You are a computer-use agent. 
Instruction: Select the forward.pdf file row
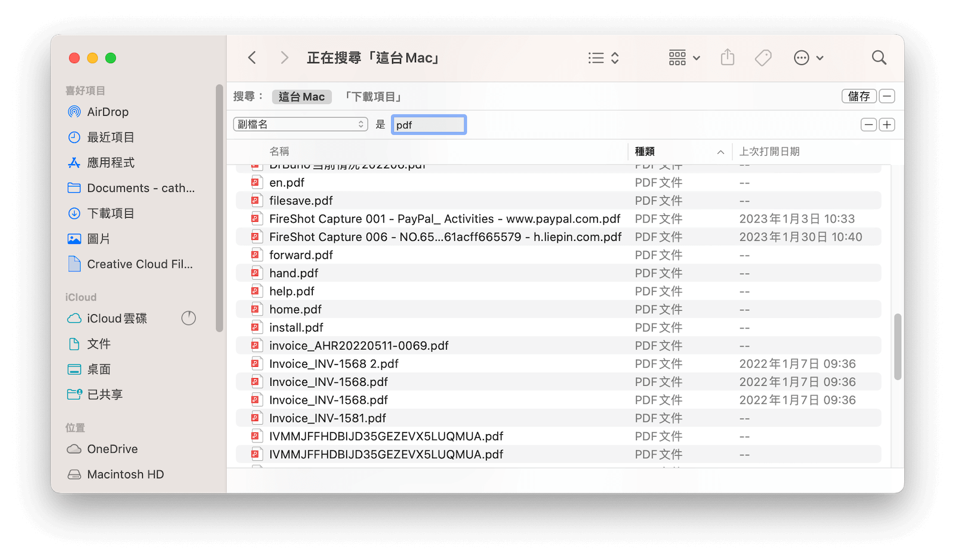click(x=558, y=255)
